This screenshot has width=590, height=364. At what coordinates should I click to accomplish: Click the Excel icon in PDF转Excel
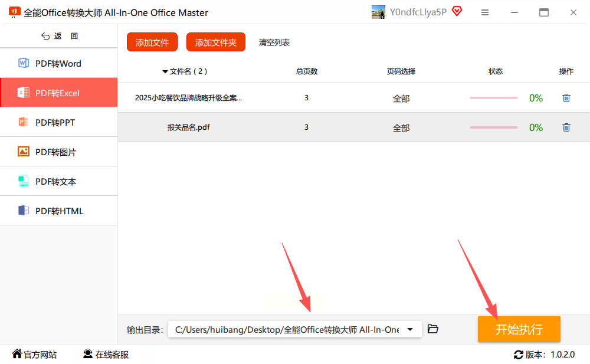pyautogui.click(x=24, y=92)
